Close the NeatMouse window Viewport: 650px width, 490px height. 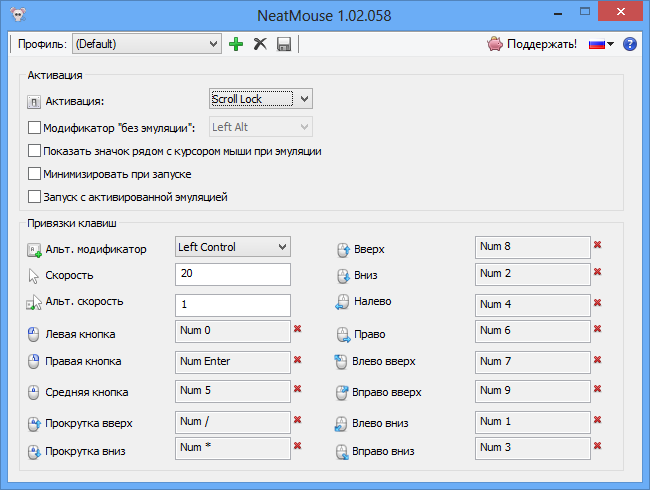pos(620,12)
